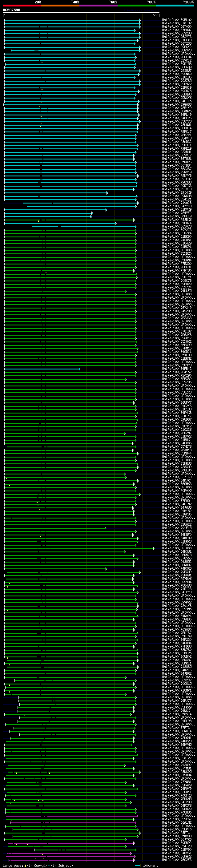Click the white query sequence bar
The image size is (197, 868).
[x=81, y=12]
